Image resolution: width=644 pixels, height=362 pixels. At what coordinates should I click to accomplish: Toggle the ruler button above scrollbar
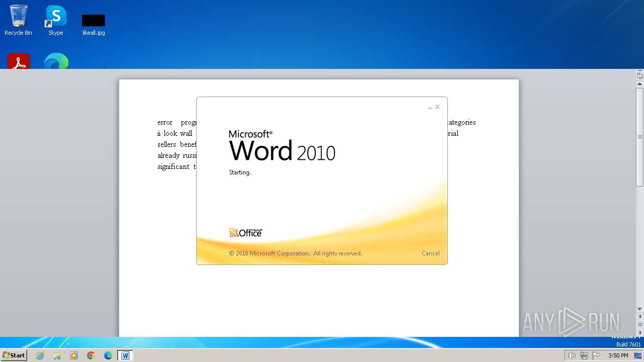[640, 76]
